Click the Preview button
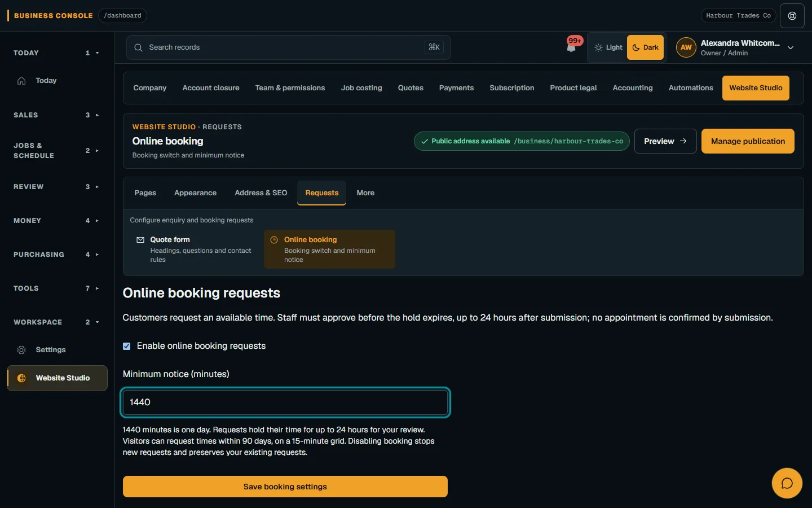Image resolution: width=812 pixels, height=508 pixels. click(665, 141)
